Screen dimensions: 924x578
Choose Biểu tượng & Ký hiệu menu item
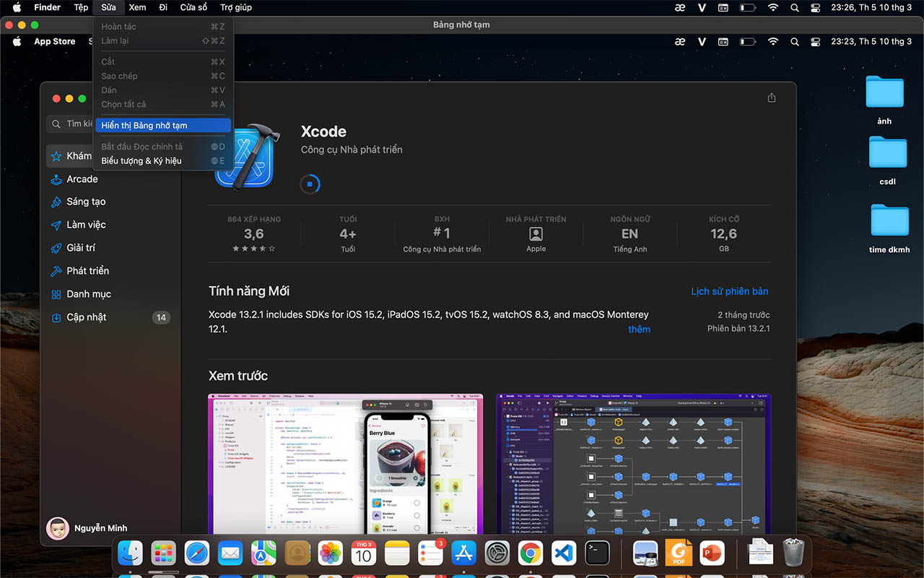pyautogui.click(x=163, y=160)
